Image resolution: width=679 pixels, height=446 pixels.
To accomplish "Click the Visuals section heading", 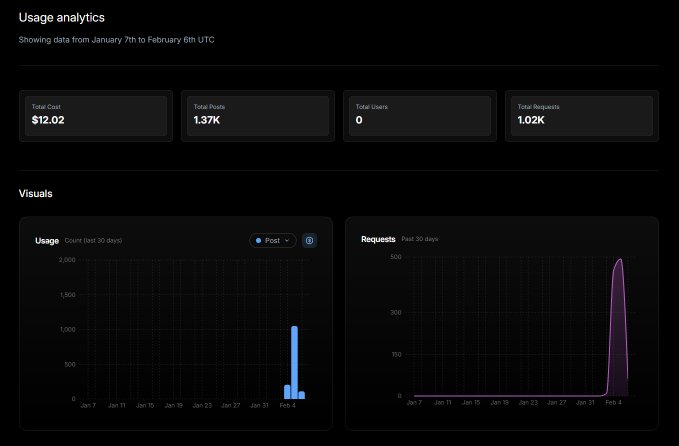I will [x=36, y=193].
